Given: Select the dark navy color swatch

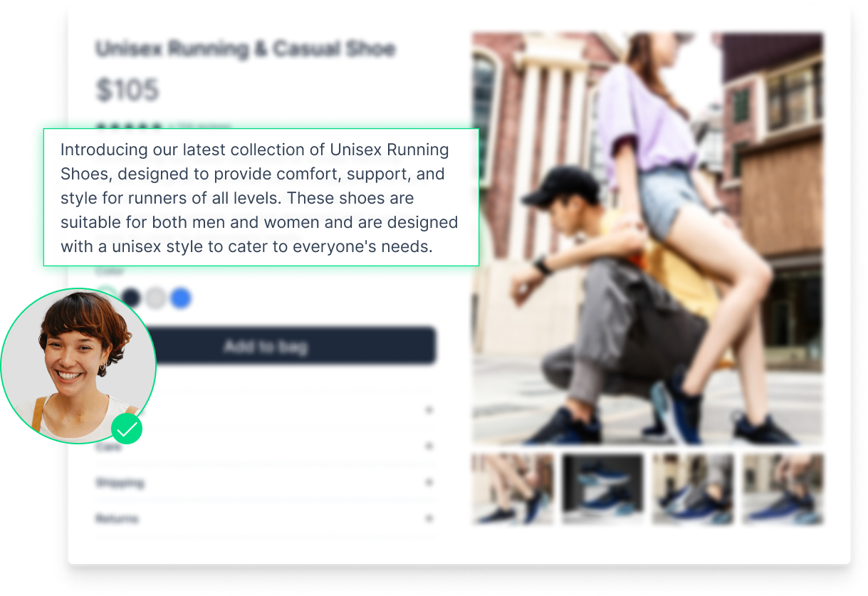Looking at the screenshot, I should [131, 298].
